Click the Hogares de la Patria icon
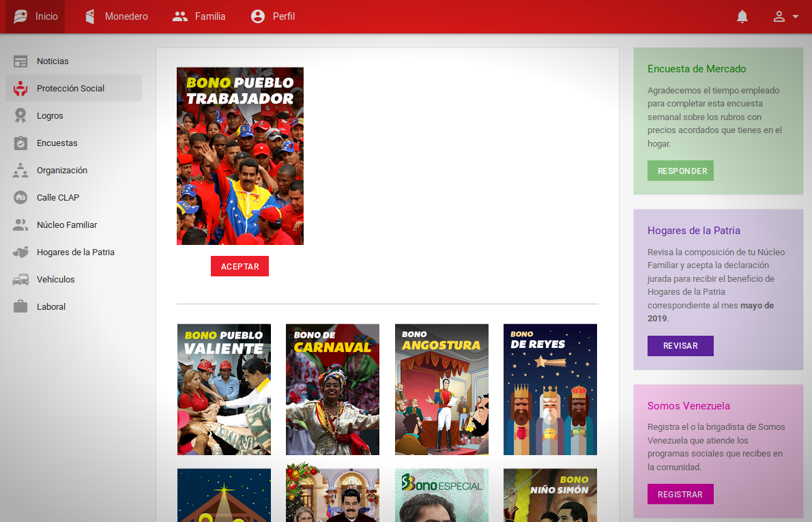The width and height of the screenshot is (812, 522). click(x=20, y=252)
